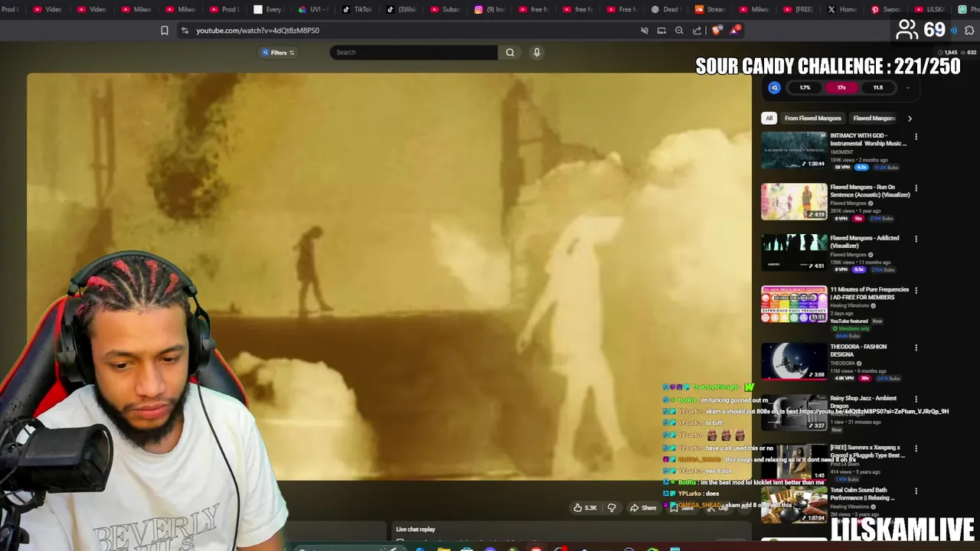Switch to the TikTok browser tab
This screenshot has height=551, width=980.
tap(356, 9)
